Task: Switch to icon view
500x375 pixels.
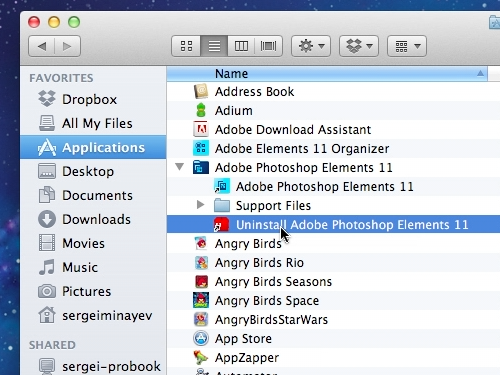Action: (186, 46)
